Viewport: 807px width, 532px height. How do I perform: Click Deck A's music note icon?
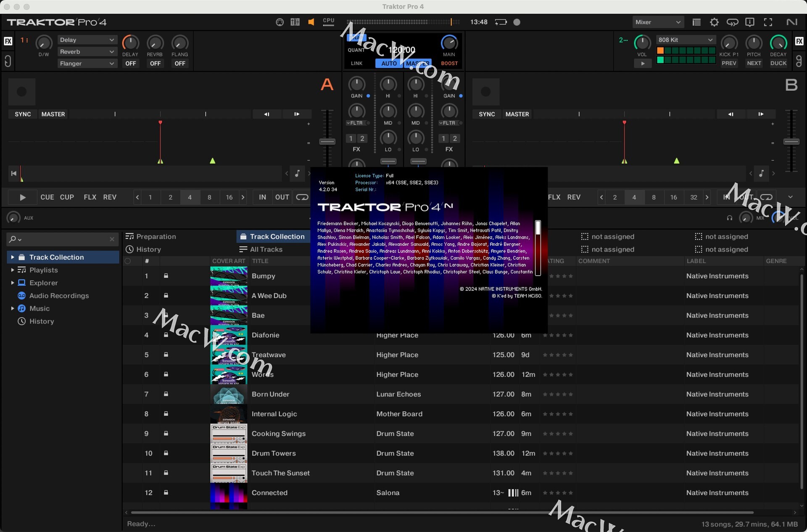pyautogui.click(x=298, y=173)
